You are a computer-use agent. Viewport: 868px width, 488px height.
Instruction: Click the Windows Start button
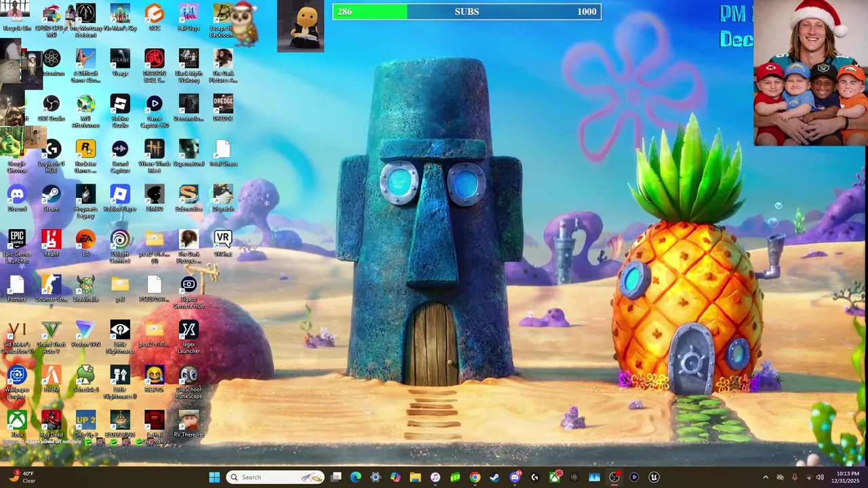click(214, 477)
